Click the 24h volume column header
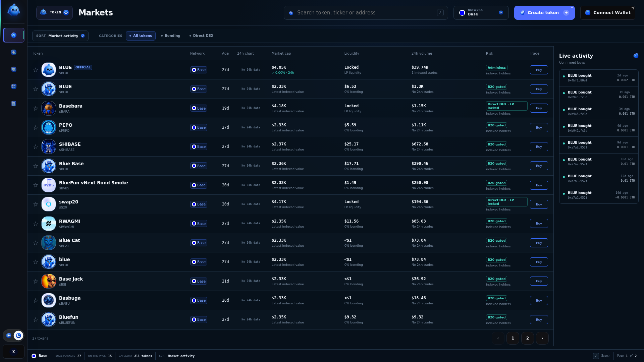 422,54
